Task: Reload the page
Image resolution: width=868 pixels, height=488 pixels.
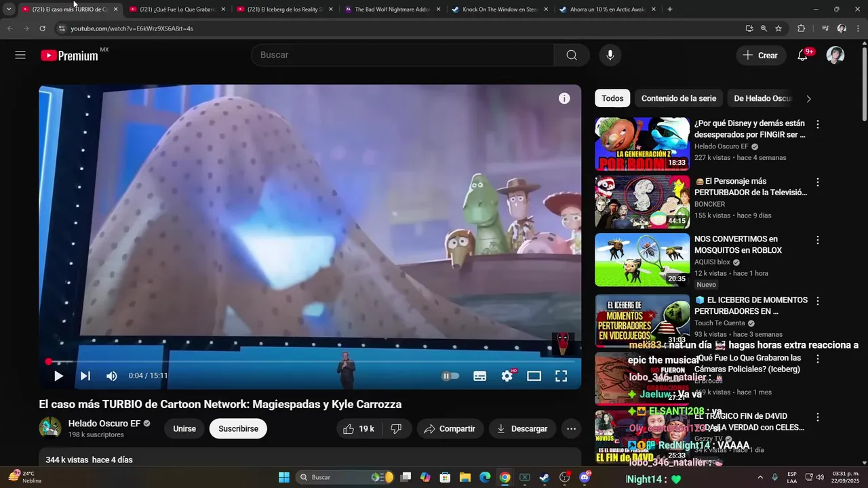Action: (x=42, y=28)
